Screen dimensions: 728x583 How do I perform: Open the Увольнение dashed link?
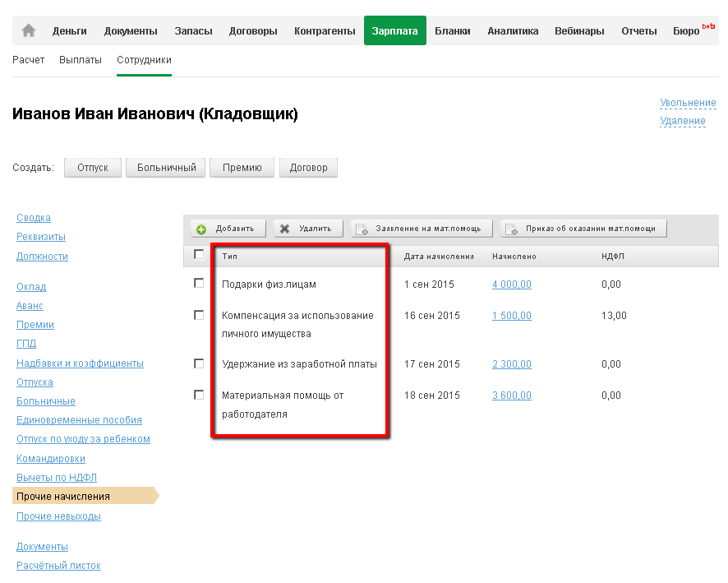688,103
